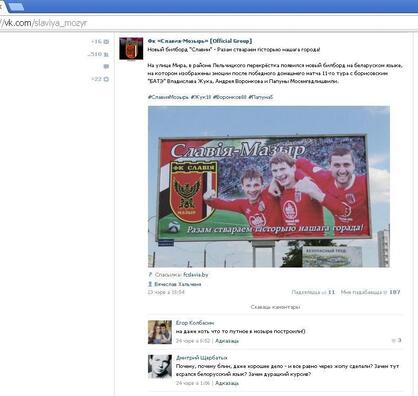Like the post showing 107 likes
The image size is (418, 396).
370,292
